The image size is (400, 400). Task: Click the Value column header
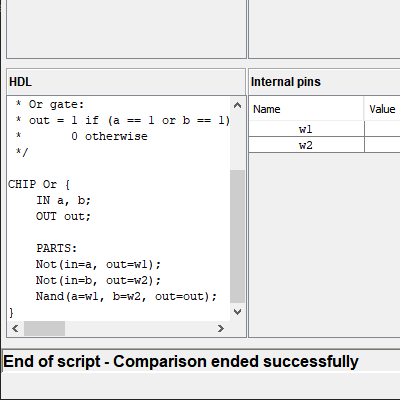[382, 109]
